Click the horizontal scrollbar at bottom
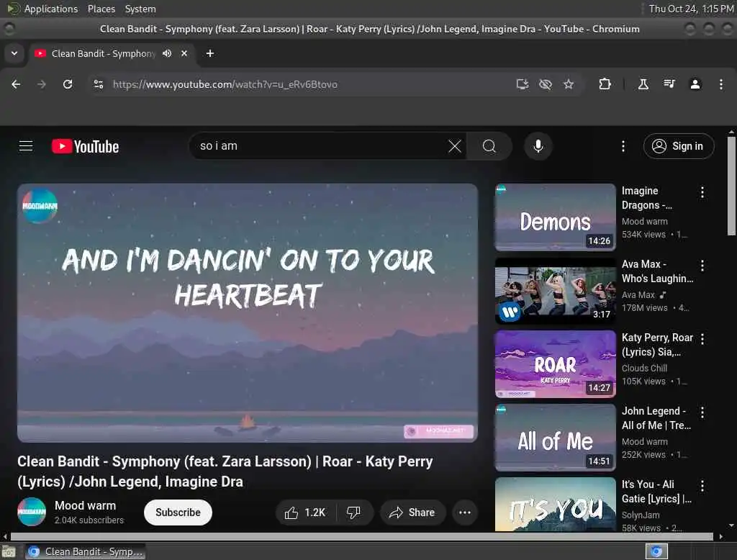Screen dimensions: 737x560 [362, 536]
